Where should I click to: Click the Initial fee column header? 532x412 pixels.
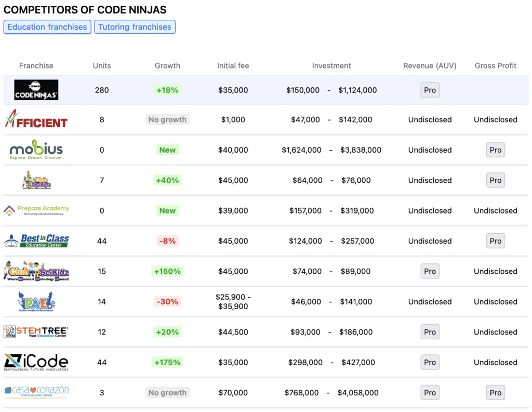click(233, 65)
